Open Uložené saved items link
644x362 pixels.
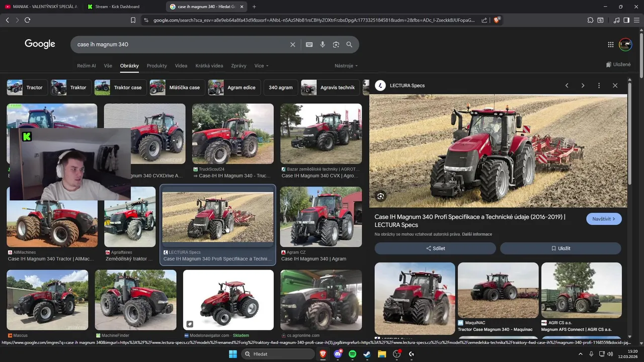pyautogui.click(x=618, y=64)
